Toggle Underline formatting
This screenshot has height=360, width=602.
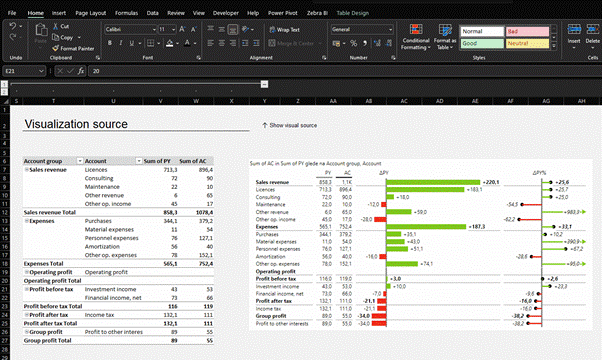tap(132, 43)
